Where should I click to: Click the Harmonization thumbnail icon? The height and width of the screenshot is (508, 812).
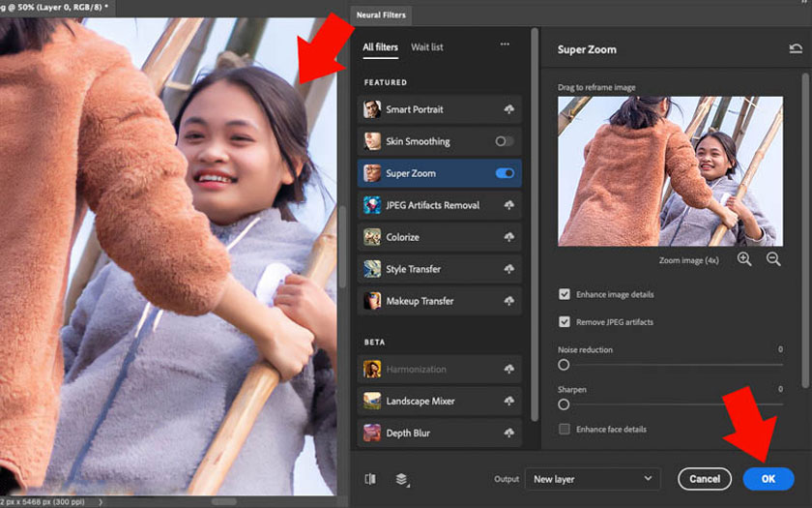pyautogui.click(x=372, y=369)
